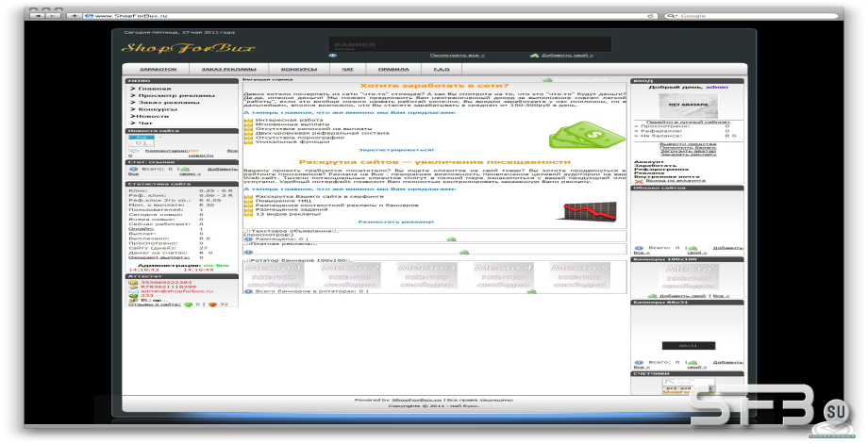Open the КОНКУРСЫ navigation tab
868x443 pixels.
(x=299, y=69)
